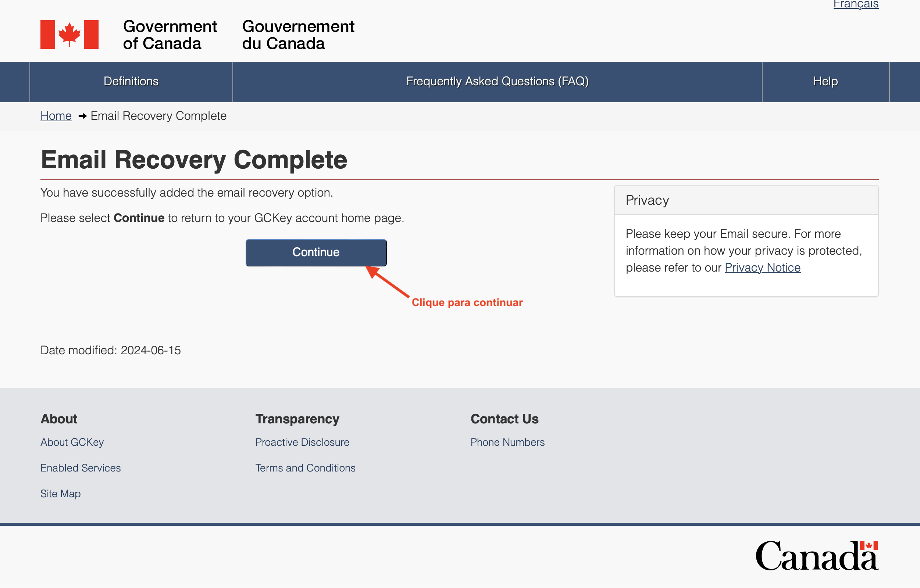Open About GCKey footer link

72,442
